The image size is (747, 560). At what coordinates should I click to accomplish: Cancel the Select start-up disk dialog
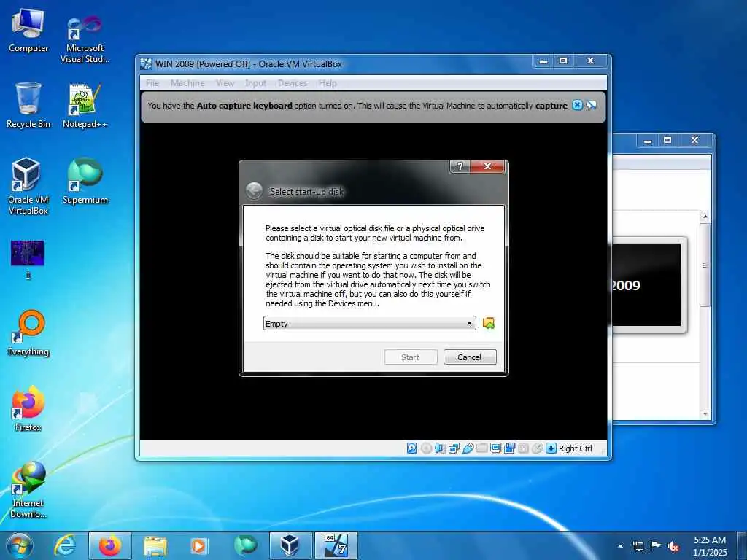point(470,357)
